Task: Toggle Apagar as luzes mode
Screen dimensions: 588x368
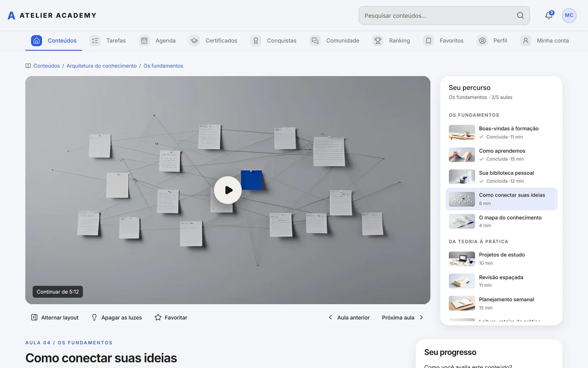Action: pos(117,317)
